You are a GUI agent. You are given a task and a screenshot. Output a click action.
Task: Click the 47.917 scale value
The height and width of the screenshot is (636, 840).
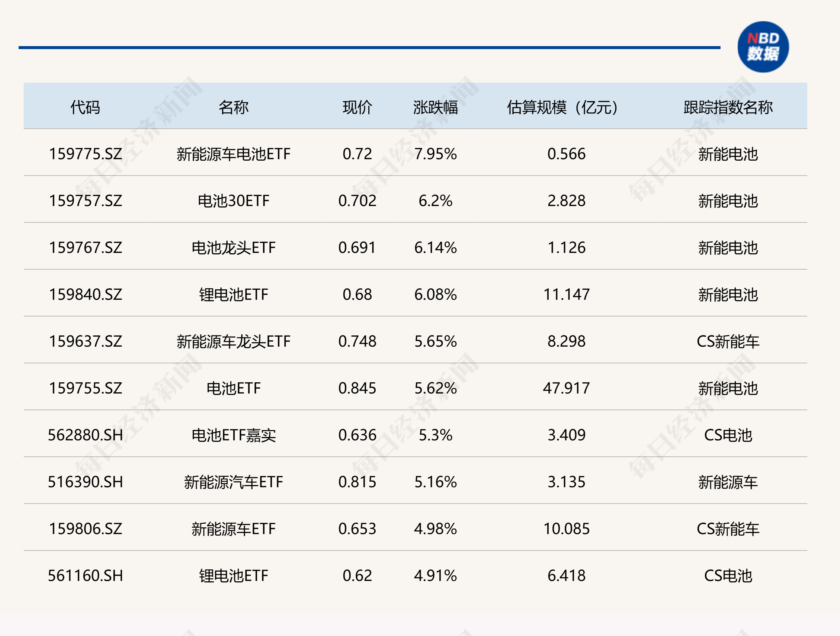pos(566,388)
